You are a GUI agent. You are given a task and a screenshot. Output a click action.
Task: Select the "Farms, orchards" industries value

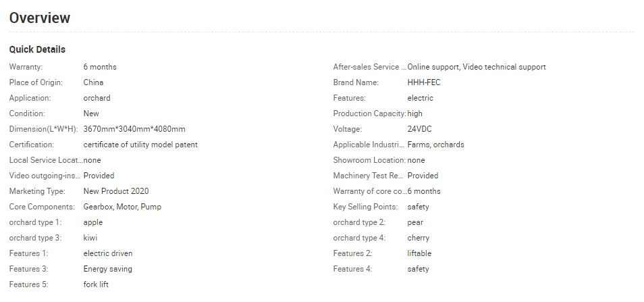(x=435, y=145)
